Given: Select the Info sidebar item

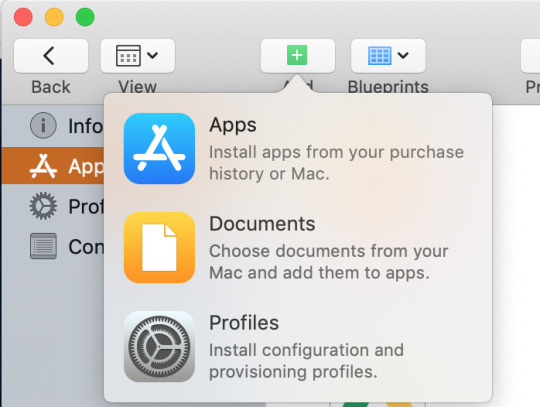Looking at the screenshot, I should click(x=53, y=126).
